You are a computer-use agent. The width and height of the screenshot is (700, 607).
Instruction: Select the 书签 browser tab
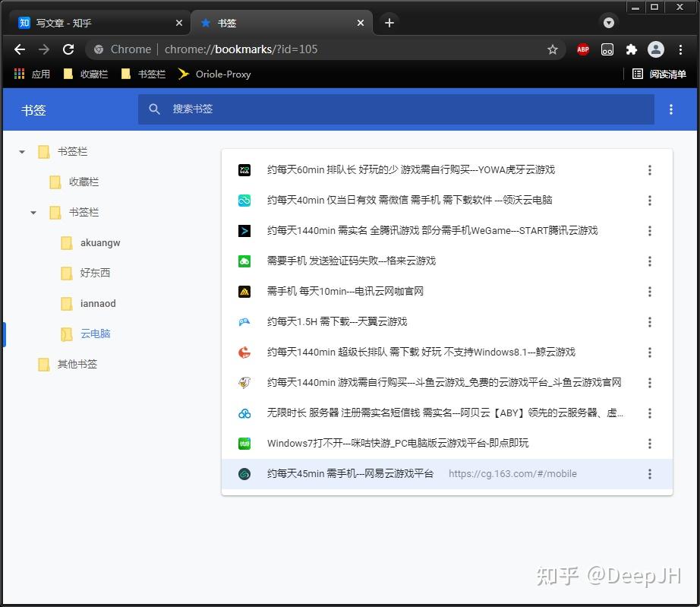tap(282, 23)
